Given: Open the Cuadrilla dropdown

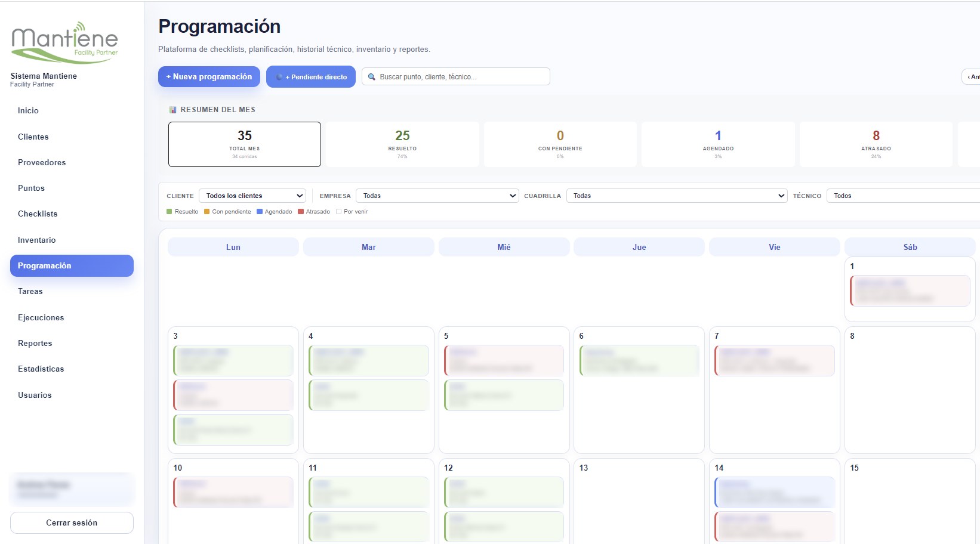Looking at the screenshot, I should (x=677, y=196).
